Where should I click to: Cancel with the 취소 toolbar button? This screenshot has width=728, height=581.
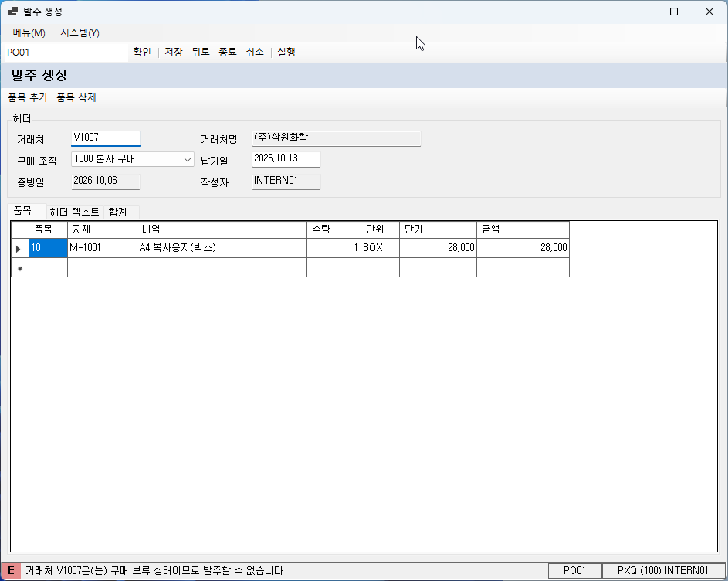click(255, 52)
